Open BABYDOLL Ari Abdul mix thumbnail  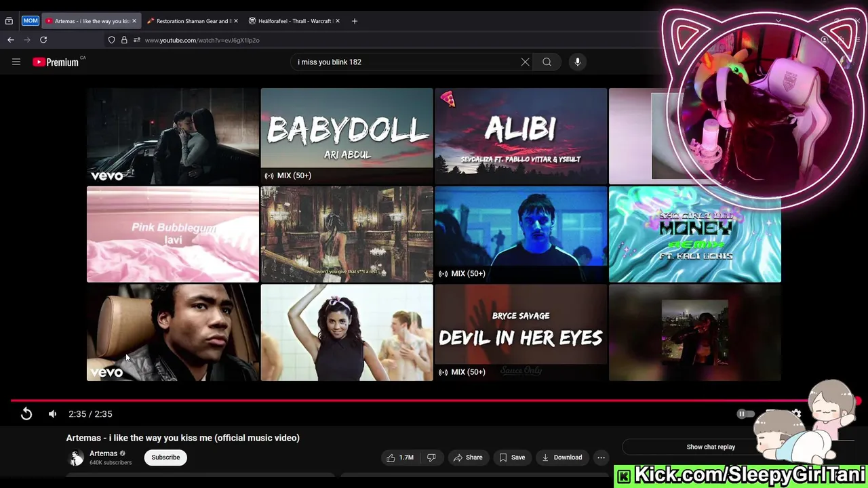[x=347, y=136]
